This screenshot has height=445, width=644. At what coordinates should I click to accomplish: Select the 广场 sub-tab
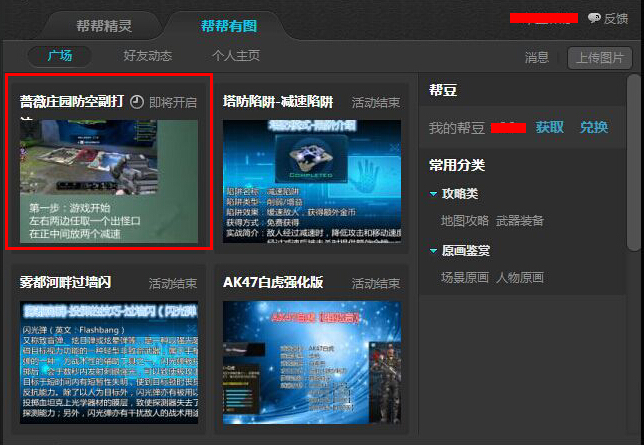click(x=60, y=55)
